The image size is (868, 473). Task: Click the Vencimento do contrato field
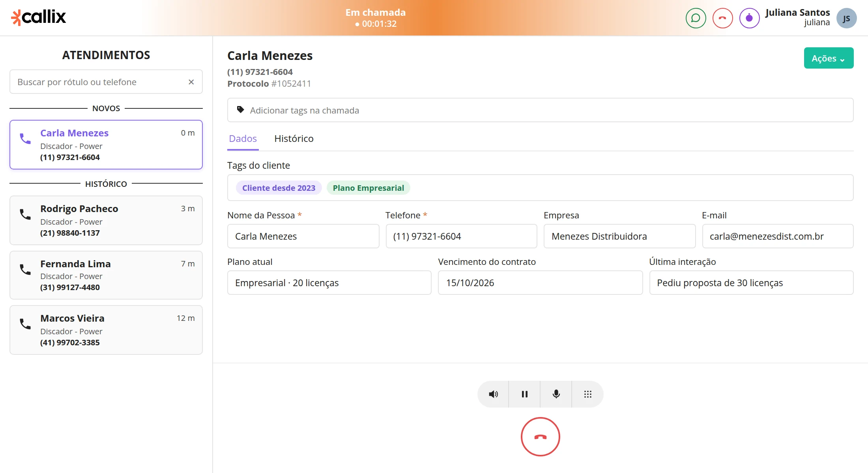pos(541,283)
